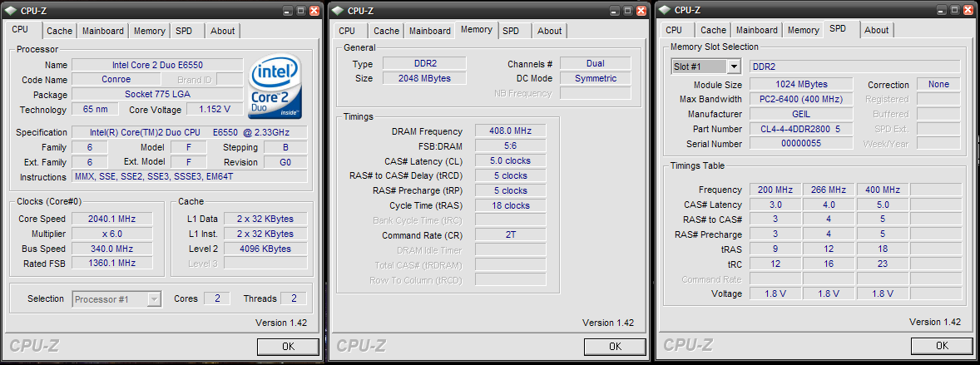The height and width of the screenshot is (365, 980).
Task: Close the right CPU-Z SPD window
Action: click(968, 11)
